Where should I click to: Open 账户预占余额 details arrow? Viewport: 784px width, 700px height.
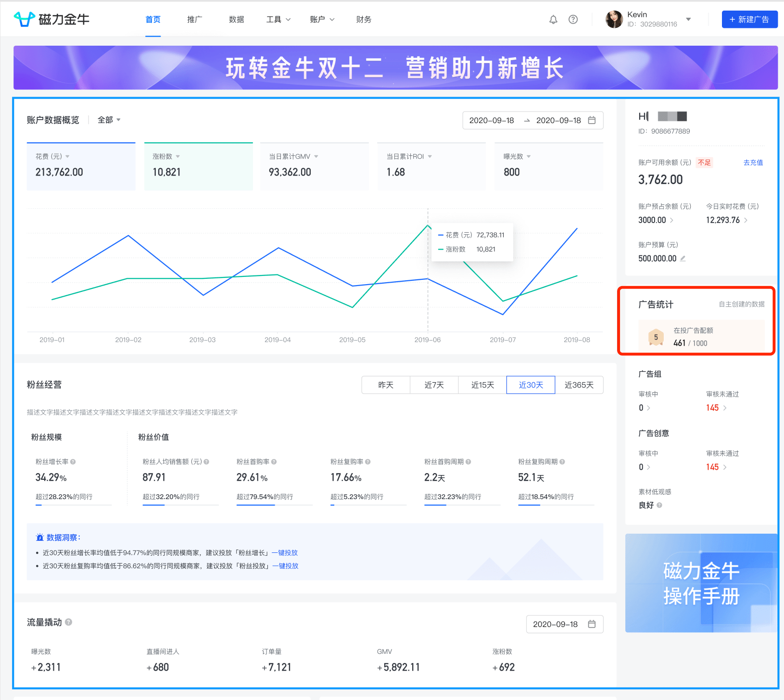tap(671, 220)
